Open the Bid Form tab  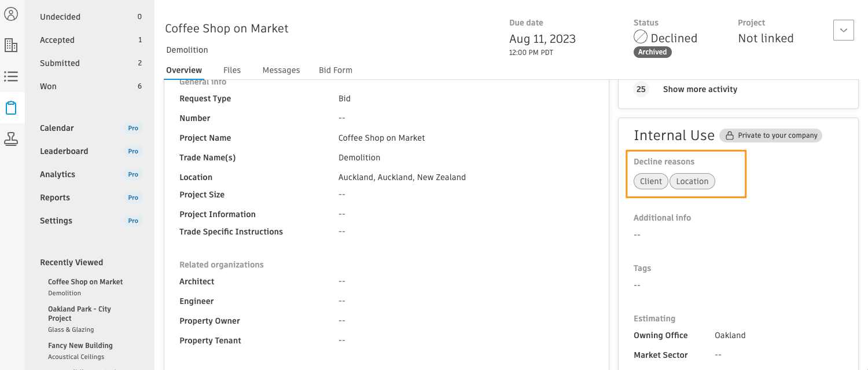point(336,70)
